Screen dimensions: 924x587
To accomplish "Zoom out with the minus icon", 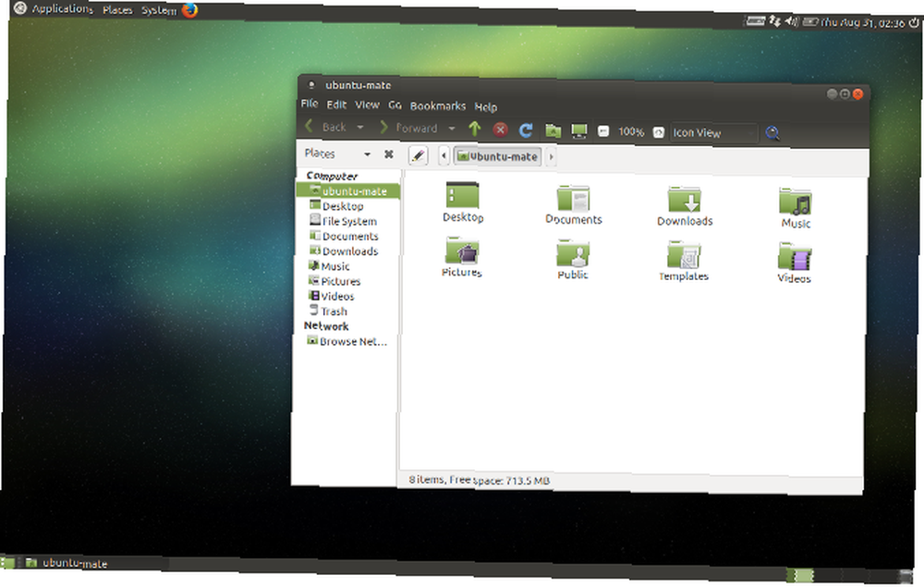I will tap(602, 131).
